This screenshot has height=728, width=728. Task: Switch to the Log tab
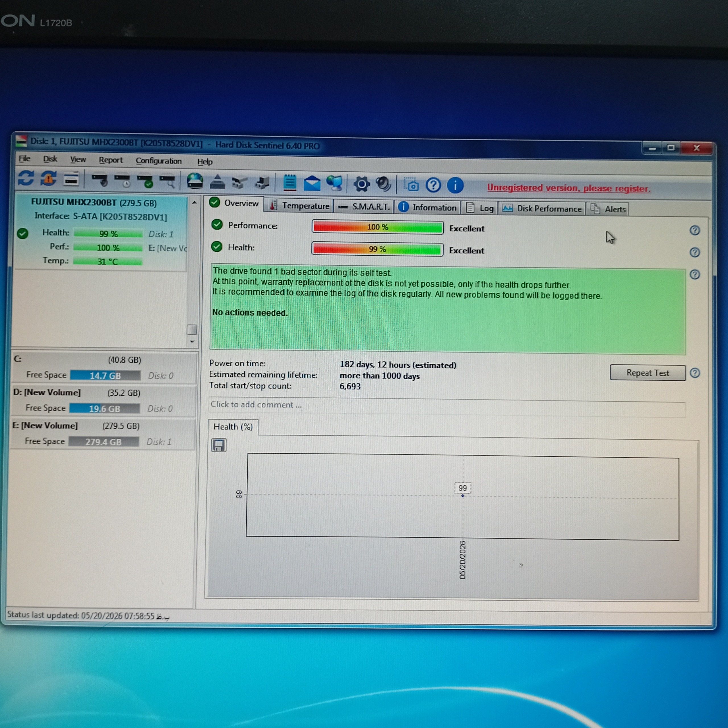pyautogui.click(x=480, y=208)
